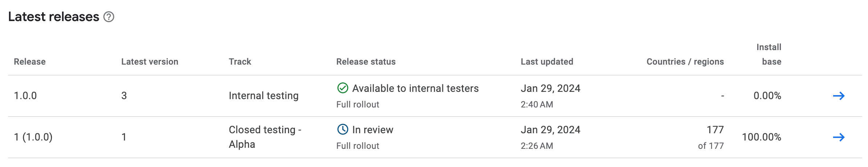Select the 1 (1.0.0) release name
Screen dimensions: 868x167
tap(33, 137)
